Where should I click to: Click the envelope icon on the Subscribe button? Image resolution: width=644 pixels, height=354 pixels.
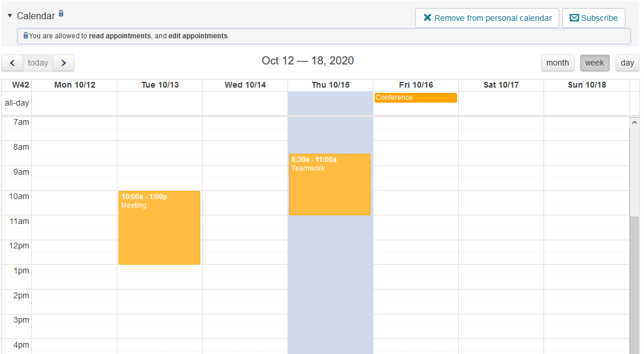point(573,18)
